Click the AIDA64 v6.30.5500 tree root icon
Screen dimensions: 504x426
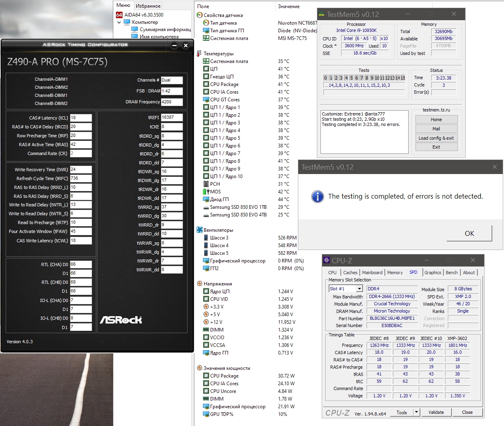[119, 15]
